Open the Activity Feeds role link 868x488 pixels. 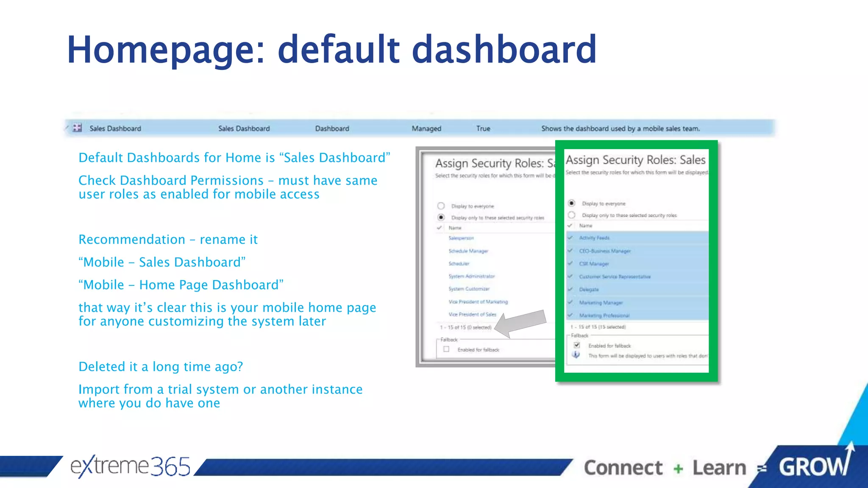tap(594, 238)
